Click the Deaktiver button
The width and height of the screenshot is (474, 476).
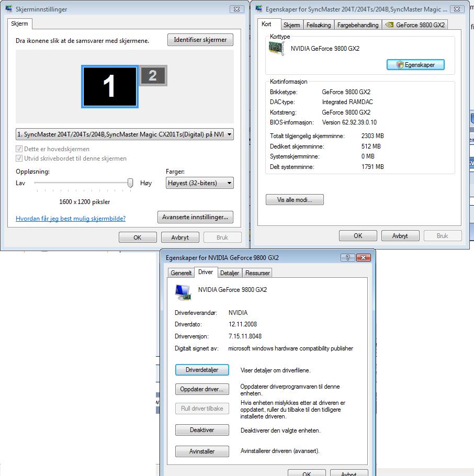[x=202, y=430]
